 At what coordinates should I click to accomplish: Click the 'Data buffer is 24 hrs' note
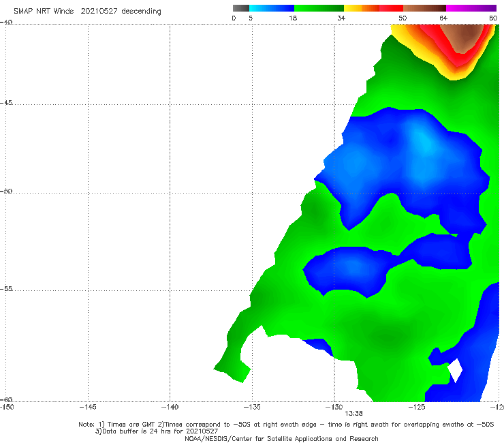coord(157,431)
